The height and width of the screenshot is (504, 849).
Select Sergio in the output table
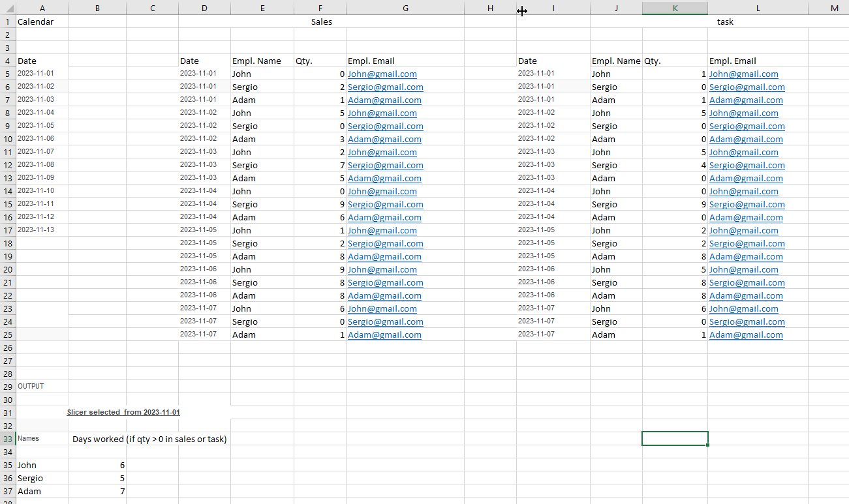point(42,478)
